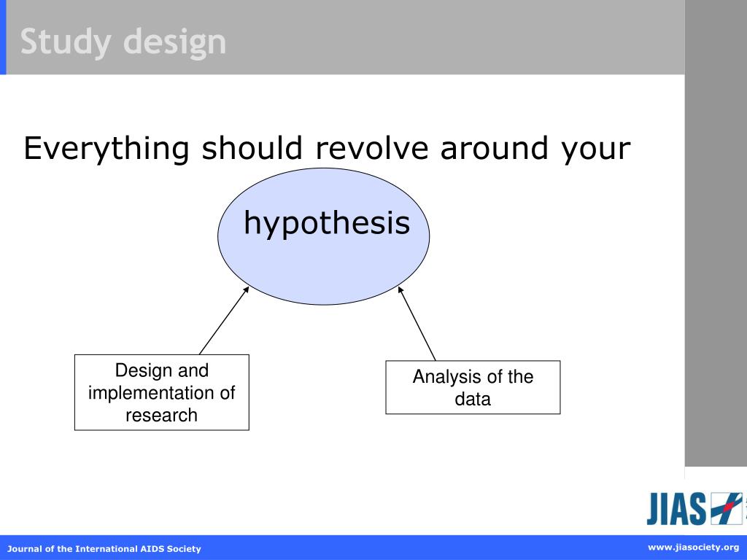This screenshot has height=560, width=747.
Task: Select the "Everything should revolve around your" heading
Action: click(x=327, y=149)
